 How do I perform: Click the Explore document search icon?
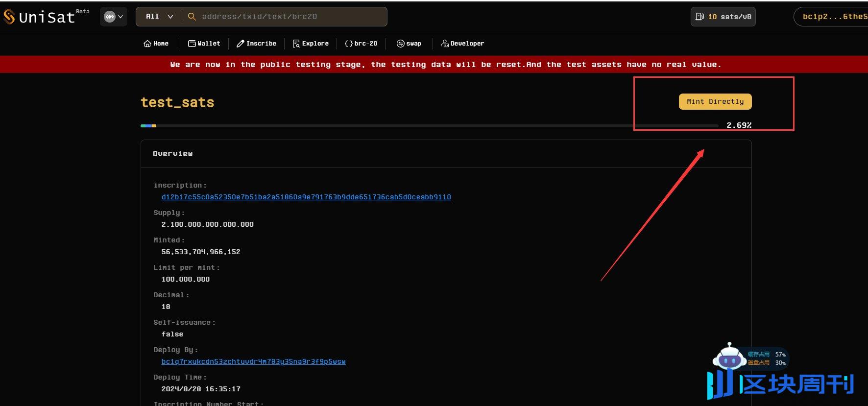tap(296, 44)
